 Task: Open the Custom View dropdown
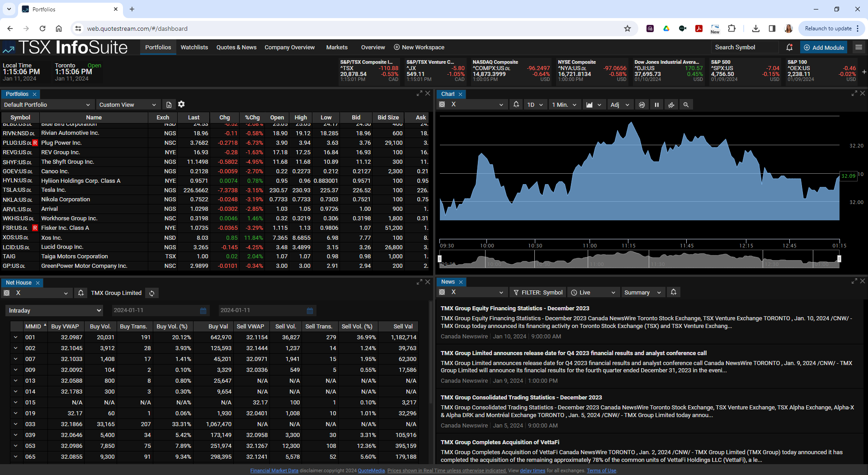click(x=128, y=104)
